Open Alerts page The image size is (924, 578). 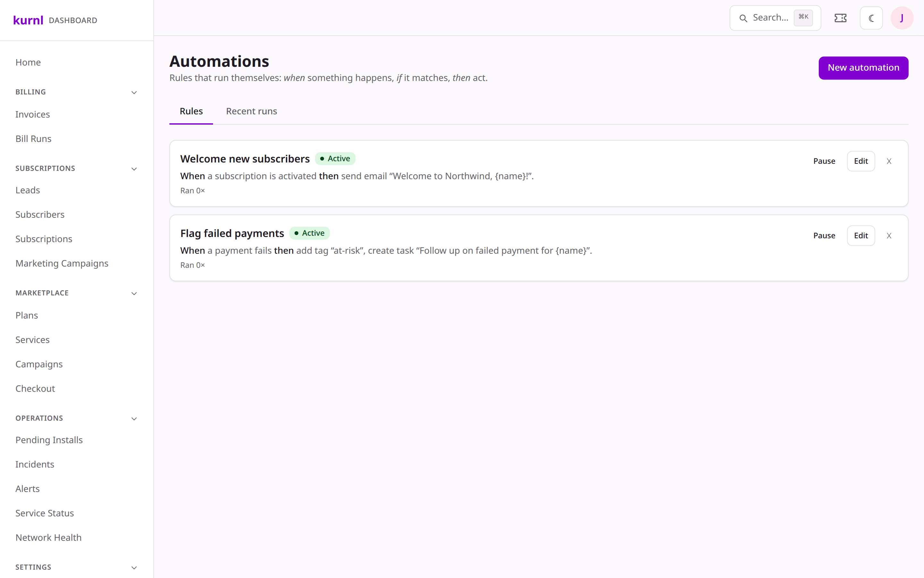pos(28,489)
